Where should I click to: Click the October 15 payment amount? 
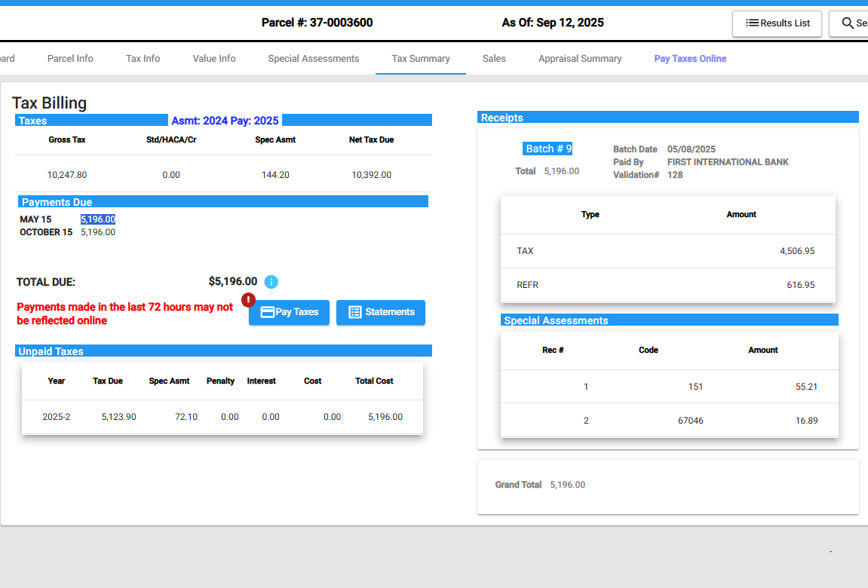point(98,232)
